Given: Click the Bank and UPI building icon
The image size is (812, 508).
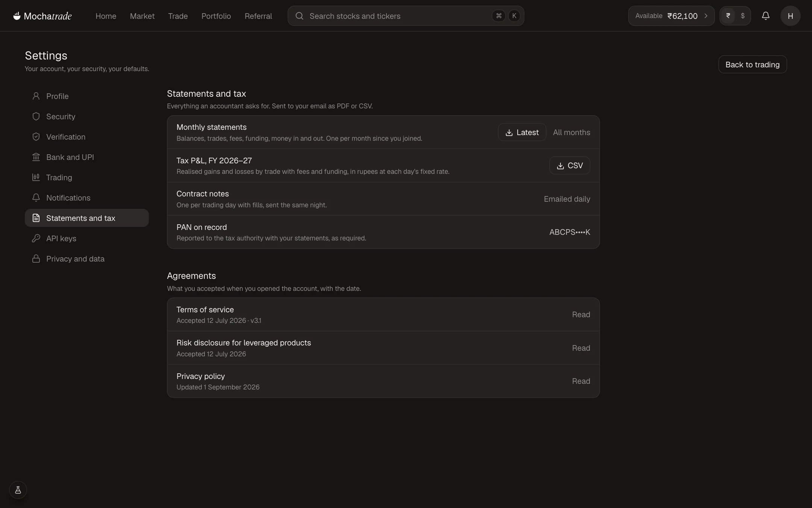Looking at the screenshot, I should (x=36, y=157).
